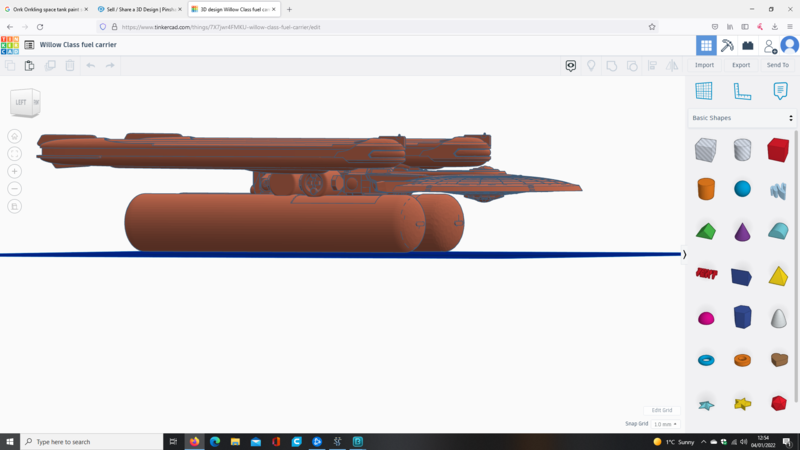Screen dimensions: 800x450
Task: Select the blue Sphere shape
Action: [742, 189]
